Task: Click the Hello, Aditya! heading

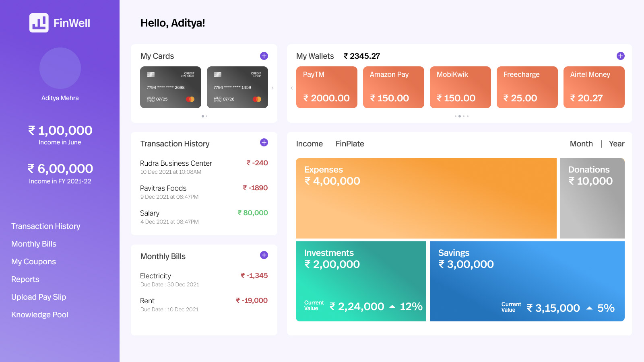Action: point(173,23)
